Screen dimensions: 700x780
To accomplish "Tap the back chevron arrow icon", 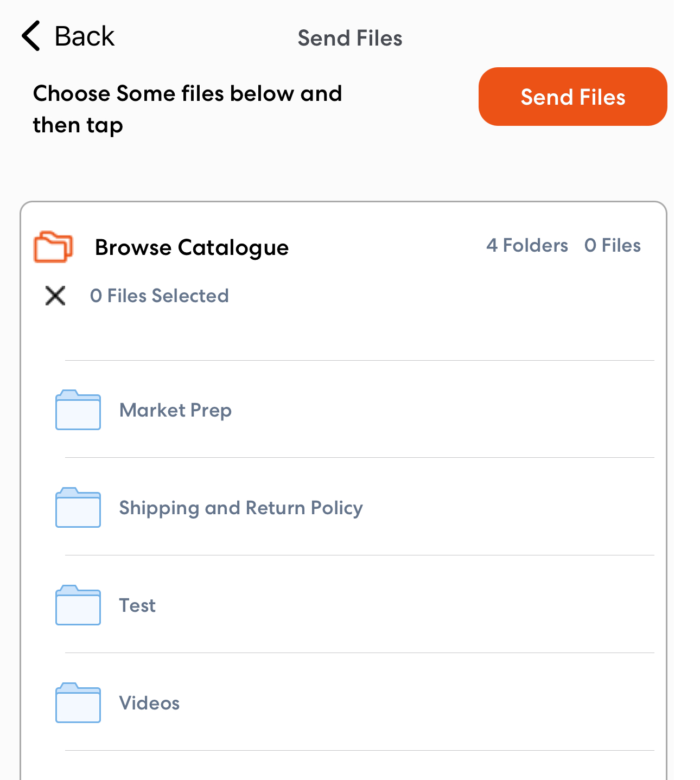I will click(x=31, y=36).
